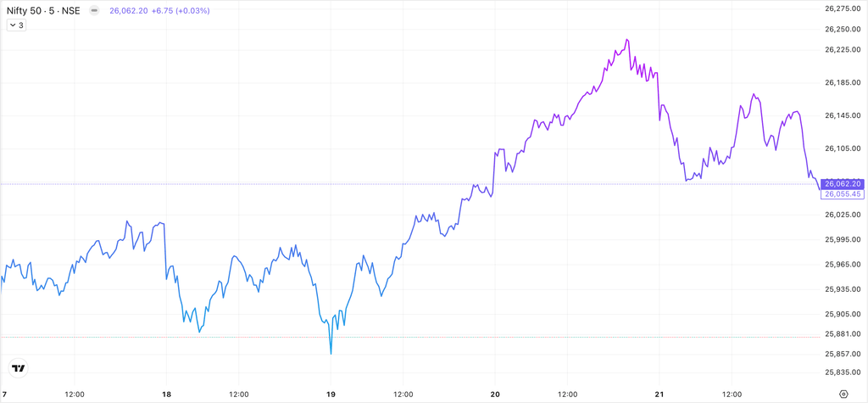Select the current price label 26,062.20 on axis

(843, 183)
